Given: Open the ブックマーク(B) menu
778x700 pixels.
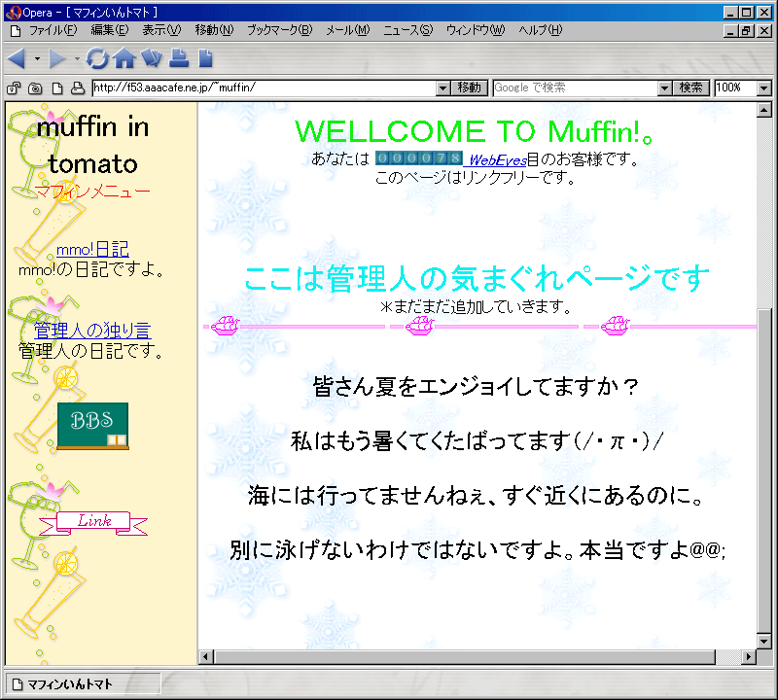Looking at the screenshot, I should click(x=280, y=30).
